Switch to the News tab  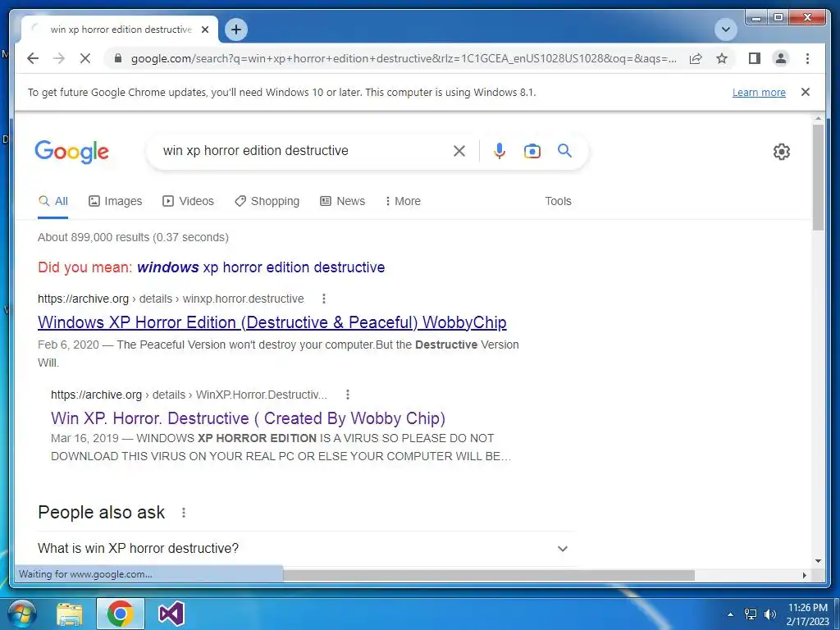point(342,202)
